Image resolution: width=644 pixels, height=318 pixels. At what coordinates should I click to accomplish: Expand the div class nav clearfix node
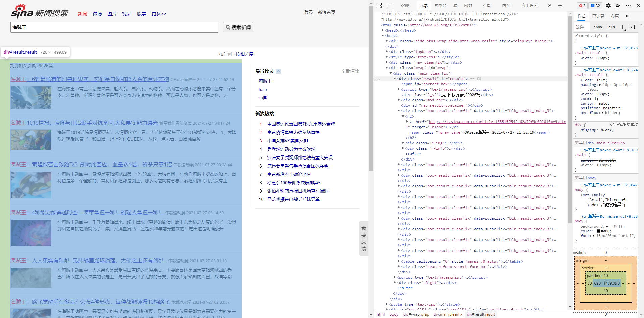coord(387,62)
